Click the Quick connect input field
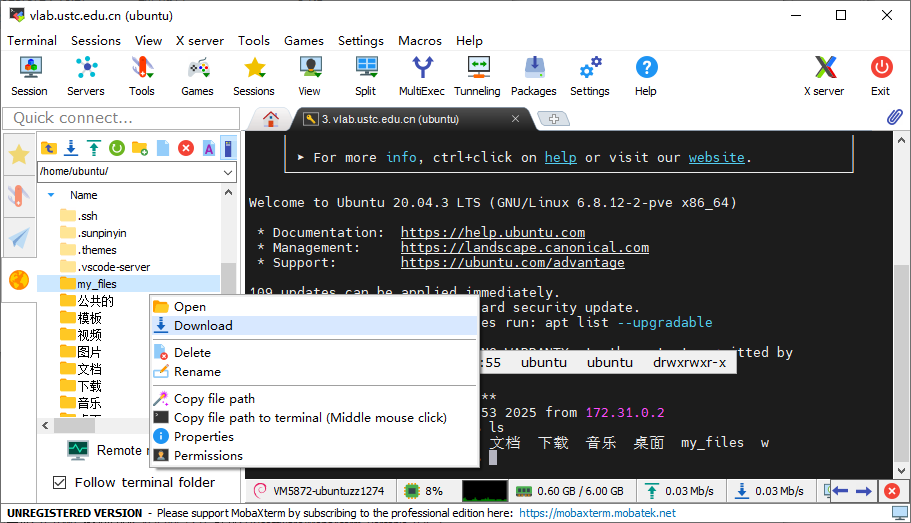 click(x=121, y=118)
